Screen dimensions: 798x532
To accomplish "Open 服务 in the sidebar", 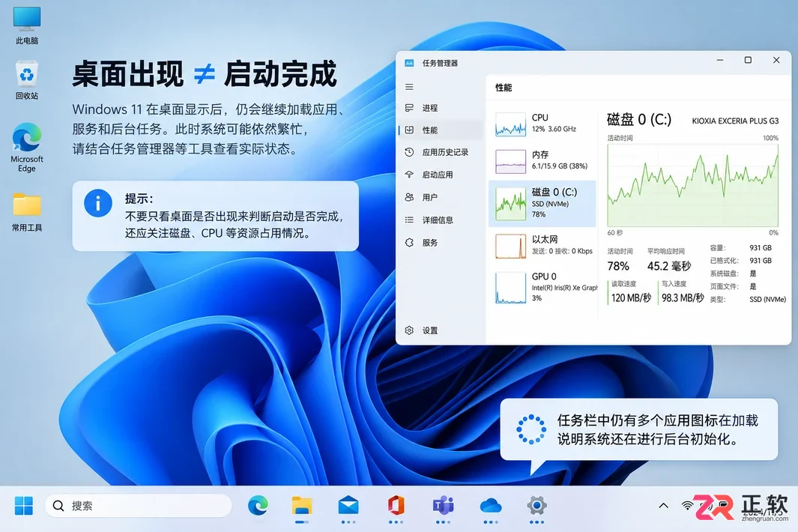I will coord(441,242).
